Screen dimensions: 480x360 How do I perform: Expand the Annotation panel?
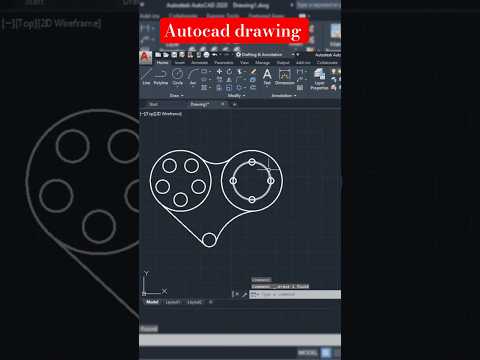tap(283, 96)
